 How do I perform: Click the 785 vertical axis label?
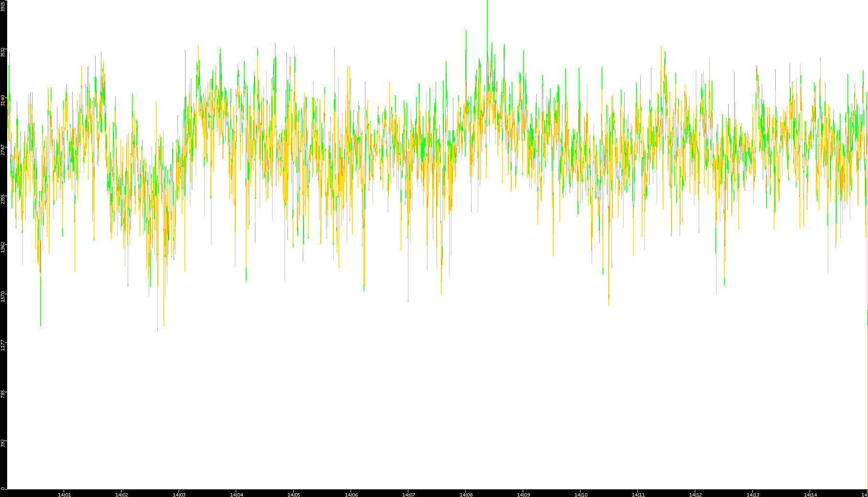[3, 394]
